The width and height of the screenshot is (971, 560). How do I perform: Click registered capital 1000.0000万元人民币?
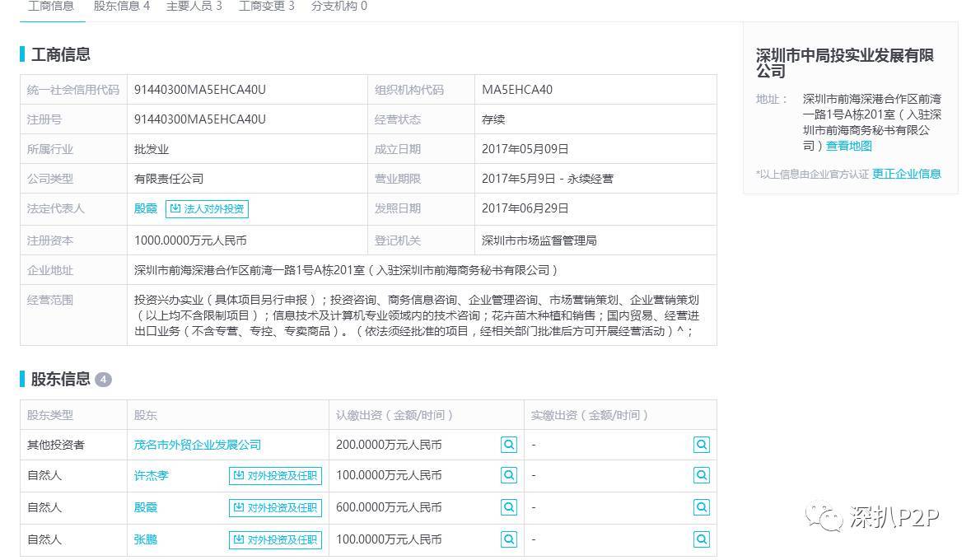(190, 240)
